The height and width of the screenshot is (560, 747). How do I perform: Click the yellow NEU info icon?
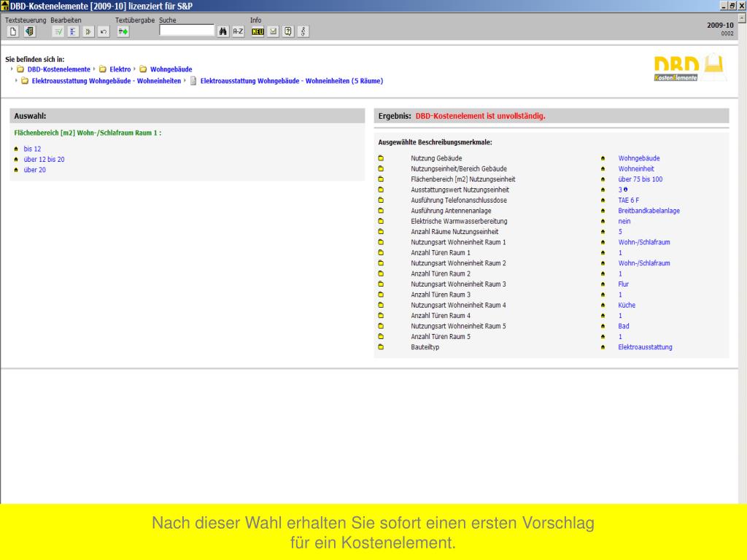tap(257, 31)
